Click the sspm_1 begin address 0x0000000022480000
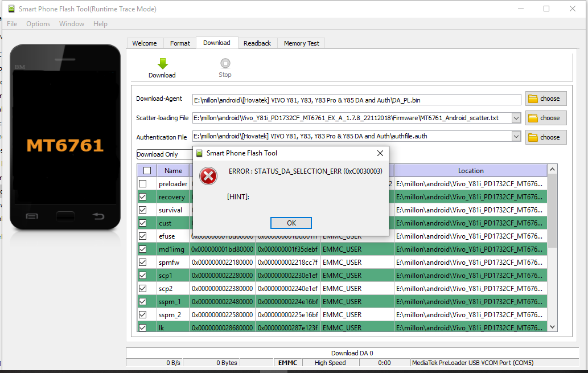The width and height of the screenshot is (588, 373). click(x=223, y=302)
